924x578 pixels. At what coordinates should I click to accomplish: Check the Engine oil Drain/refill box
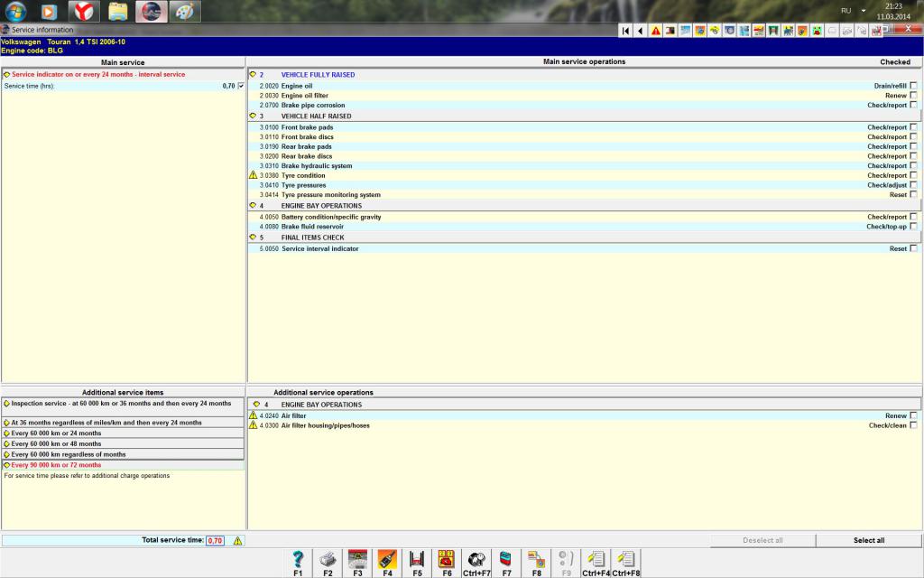pos(913,86)
